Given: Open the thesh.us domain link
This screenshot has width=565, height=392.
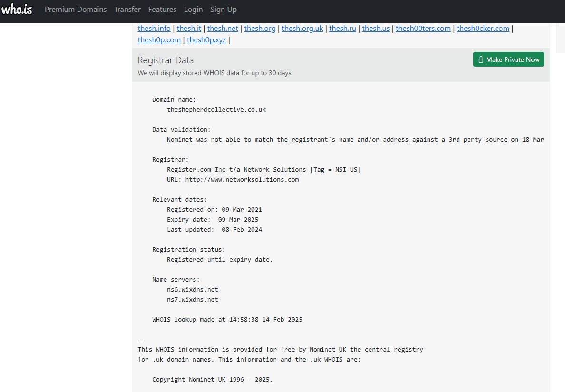Looking at the screenshot, I should pos(376,29).
